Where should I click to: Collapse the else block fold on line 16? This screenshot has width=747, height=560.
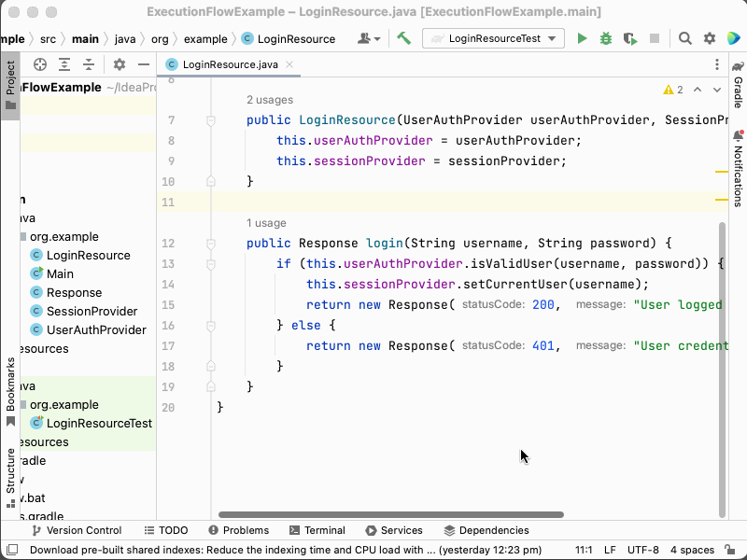[211, 326]
